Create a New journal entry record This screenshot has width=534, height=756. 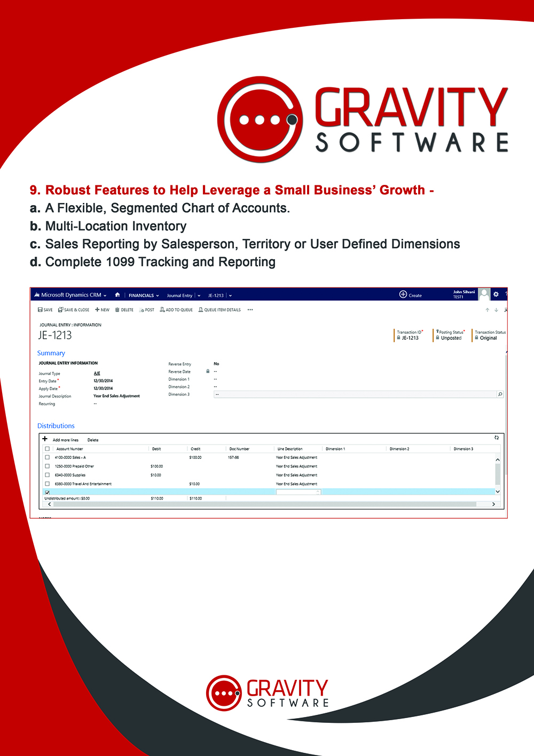(x=102, y=310)
